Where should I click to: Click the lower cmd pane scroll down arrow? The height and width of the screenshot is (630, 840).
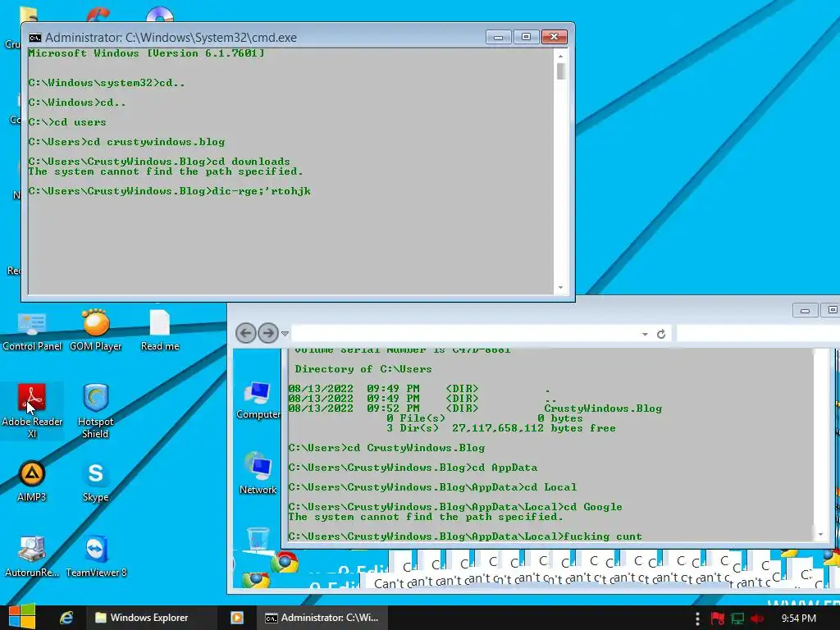tap(820, 535)
